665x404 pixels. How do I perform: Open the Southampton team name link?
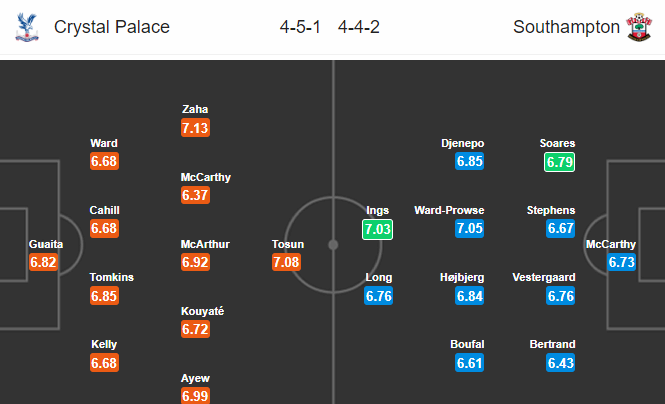(x=566, y=27)
